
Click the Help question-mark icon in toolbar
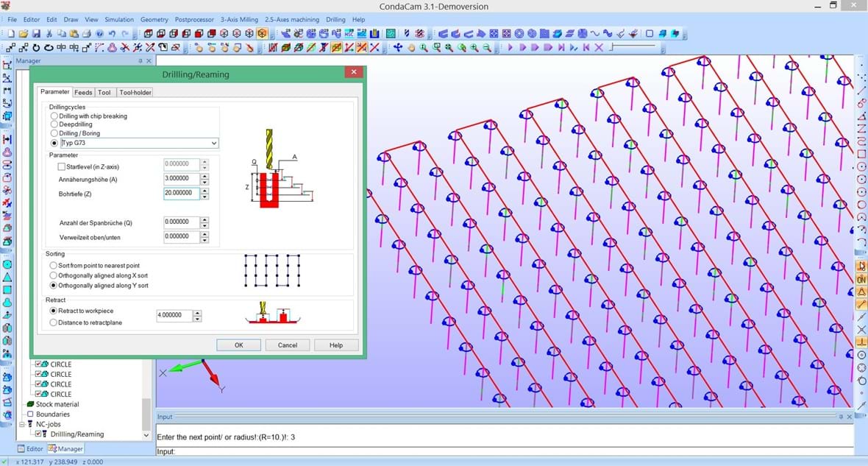pyautogui.click(x=99, y=34)
